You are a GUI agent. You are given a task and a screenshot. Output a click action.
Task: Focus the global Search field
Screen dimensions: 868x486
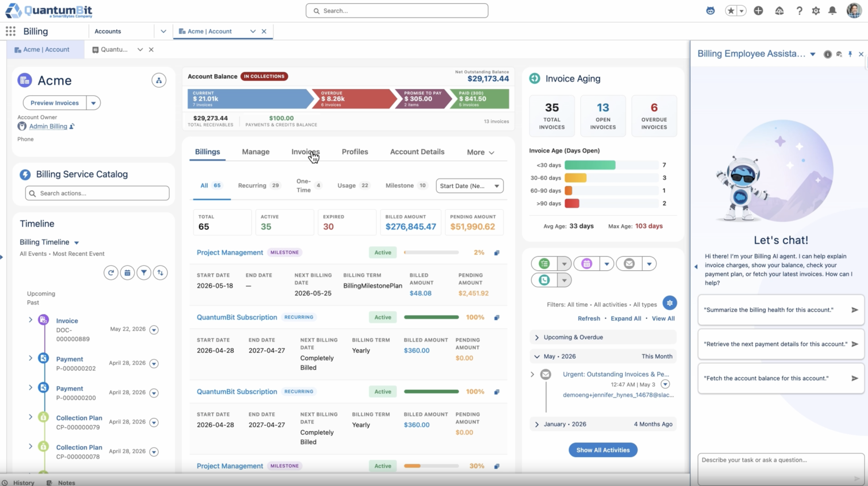tap(397, 11)
